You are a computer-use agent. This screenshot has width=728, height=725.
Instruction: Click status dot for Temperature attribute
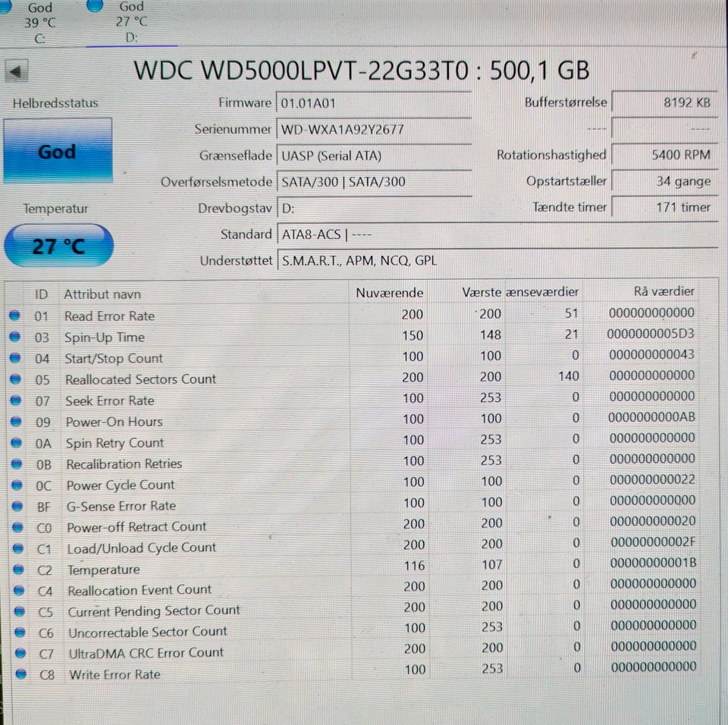(x=18, y=569)
